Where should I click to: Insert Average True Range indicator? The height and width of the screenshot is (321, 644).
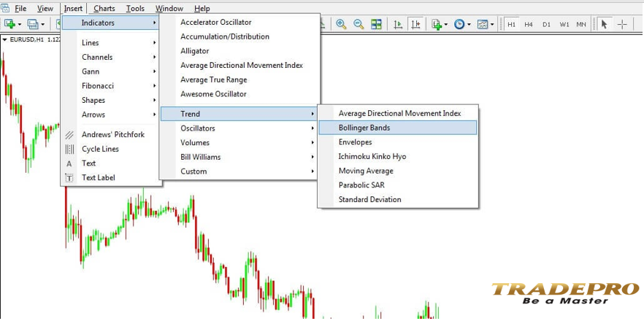point(239,80)
